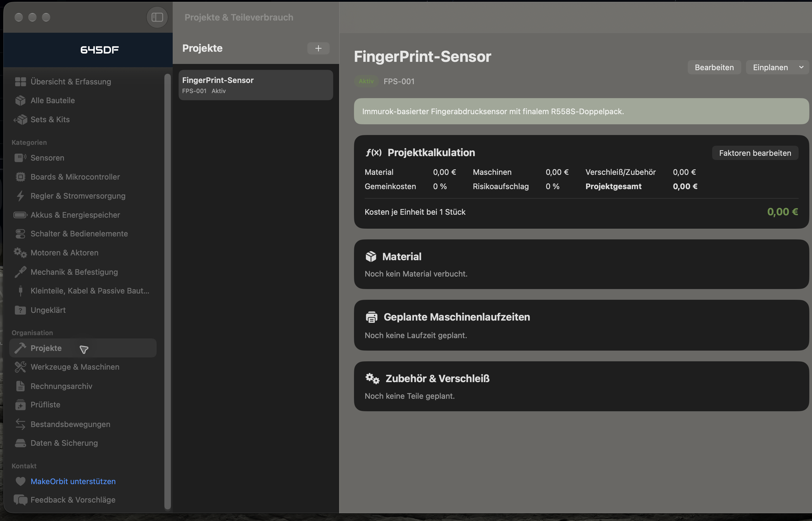Select FingerPrint-Sensor project in list
The image size is (812, 521).
[256, 85]
